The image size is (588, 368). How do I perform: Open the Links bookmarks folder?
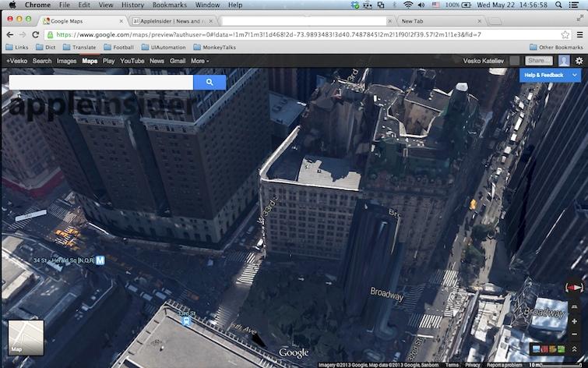point(17,48)
